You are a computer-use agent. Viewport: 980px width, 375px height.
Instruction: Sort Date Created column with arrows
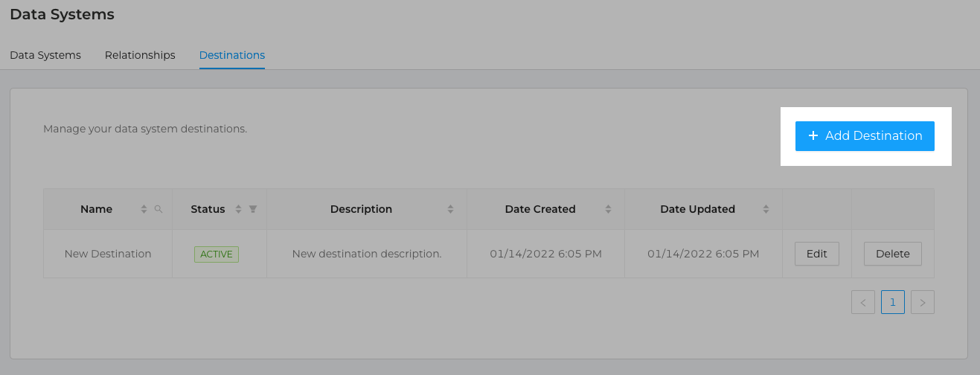(x=608, y=210)
